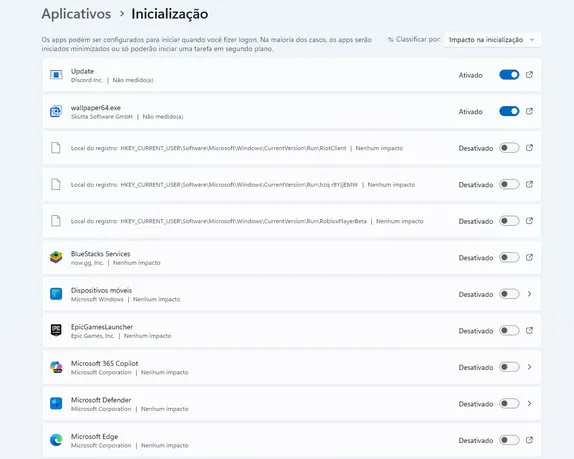Expand Dispositivos móveis row chevron
Viewport: 574px width, 459px height.
point(529,294)
